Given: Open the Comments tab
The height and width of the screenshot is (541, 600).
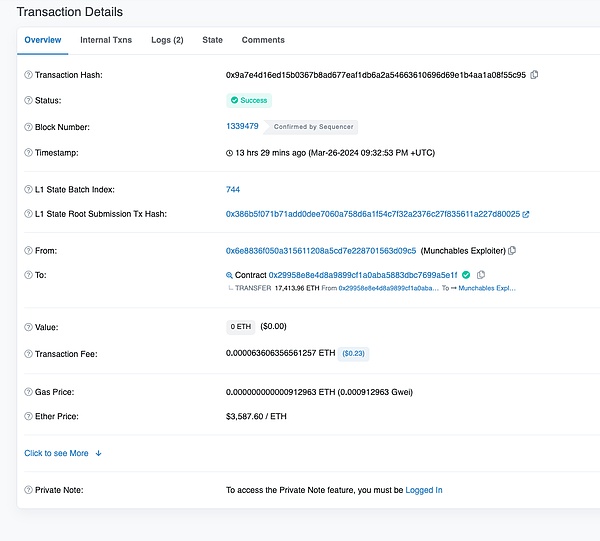Looking at the screenshot, I should tap(263, 40).
